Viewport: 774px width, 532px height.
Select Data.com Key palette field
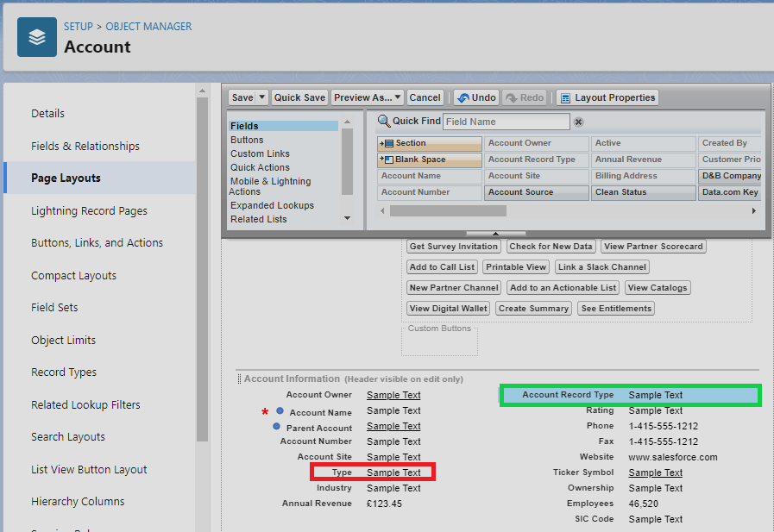730,192
